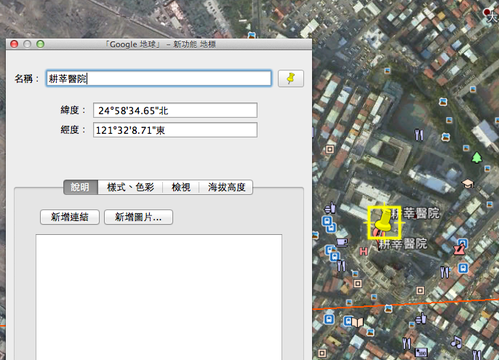The image size is (499, 360).
Task: Click the lower 耕莘醫院 map label
Action: (x=403, y=244)
